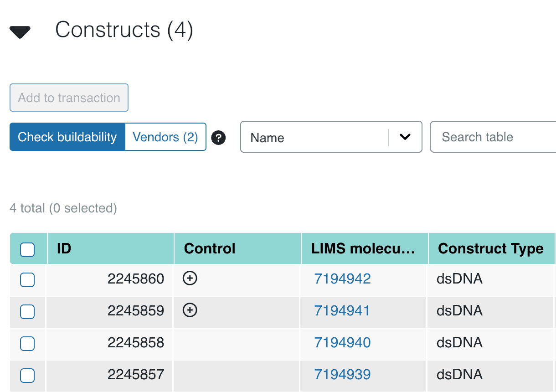
Task: Check the box for construct 2245859
Action: click(x=27, y=311)
